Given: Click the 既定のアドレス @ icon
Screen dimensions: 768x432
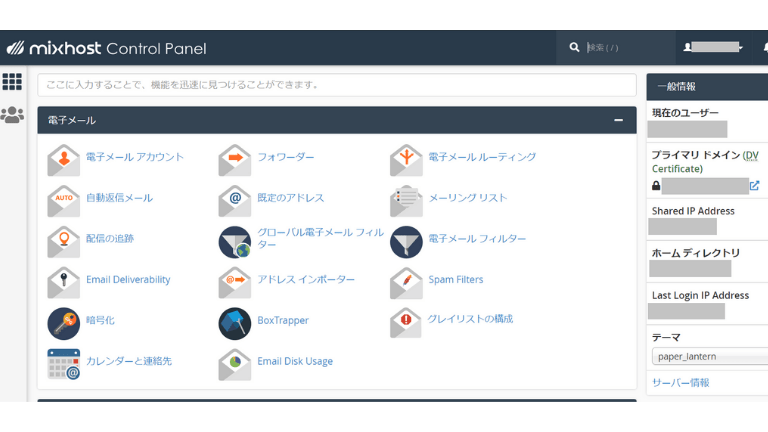Looking at the screenshot, I should (x=235, y=201).
